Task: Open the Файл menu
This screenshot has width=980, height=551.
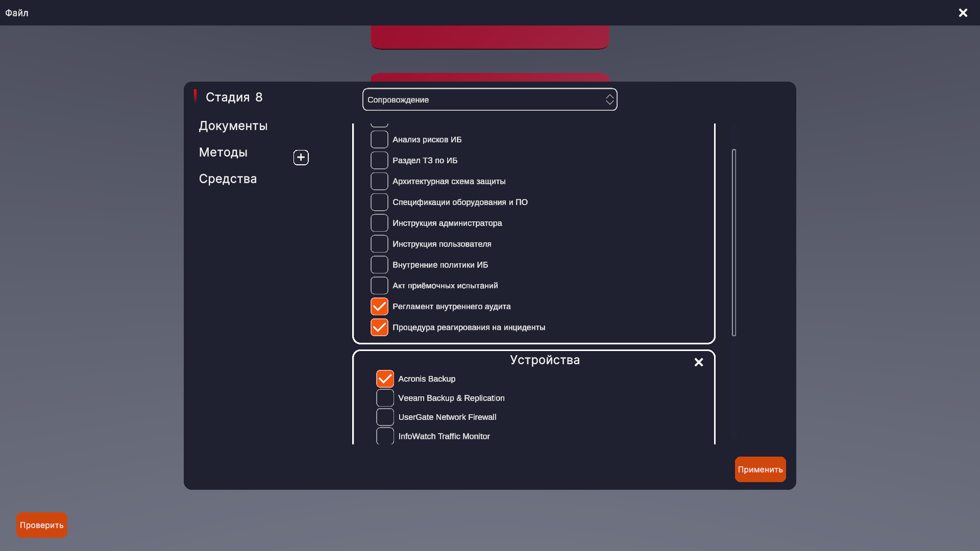Action: coord(17,13)
